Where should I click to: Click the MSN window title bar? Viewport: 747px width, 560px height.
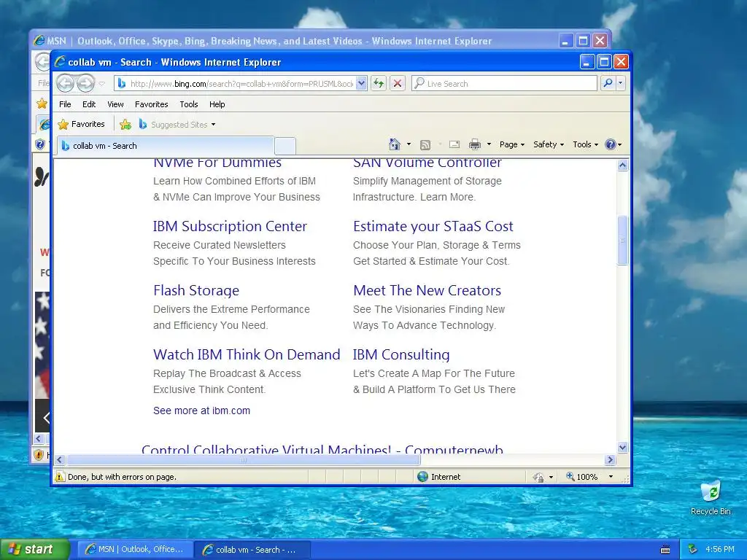(295, 41)
